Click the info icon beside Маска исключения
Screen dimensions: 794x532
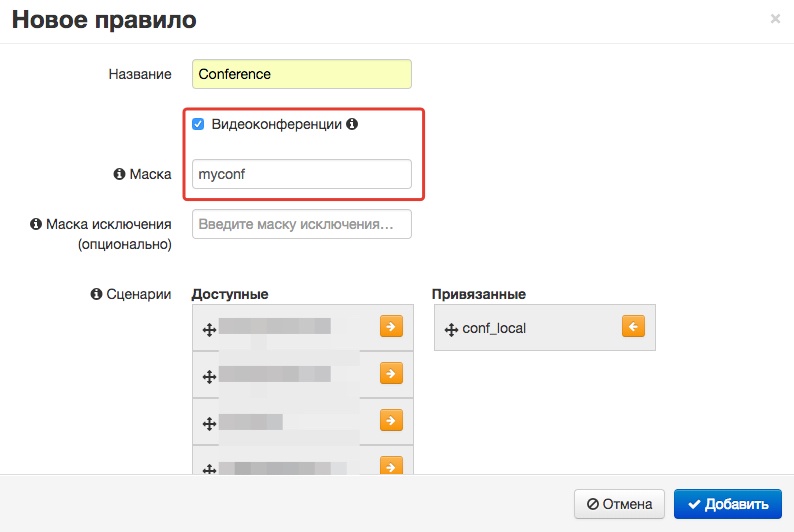coord(37,224)
